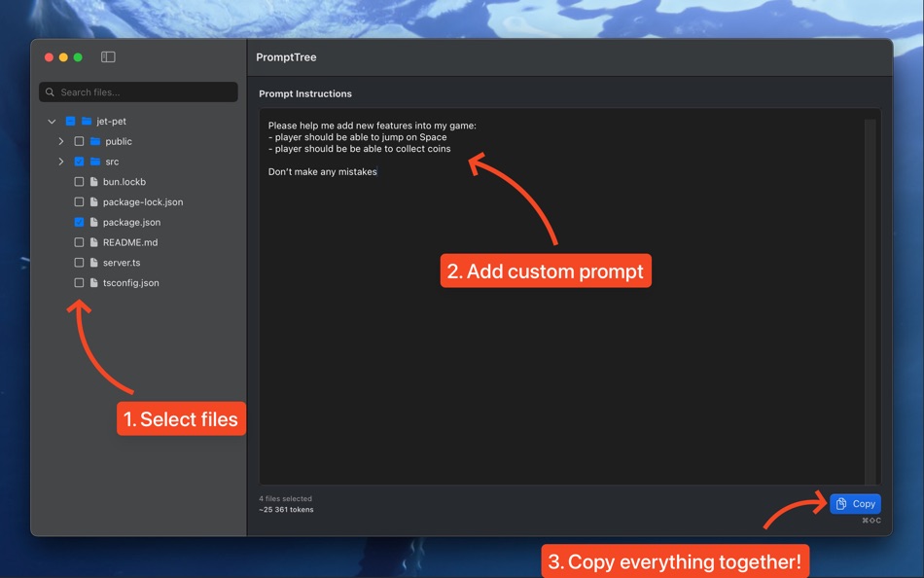Click the package.json document icon
This screenshot has width=924, height=578.
pyautogui.click(x=92, y=222)
